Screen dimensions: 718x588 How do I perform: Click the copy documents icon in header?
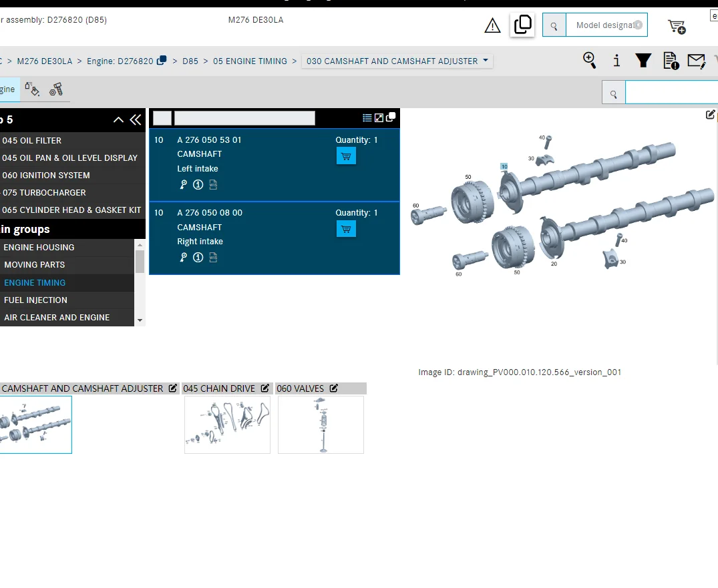pos(522,25)
